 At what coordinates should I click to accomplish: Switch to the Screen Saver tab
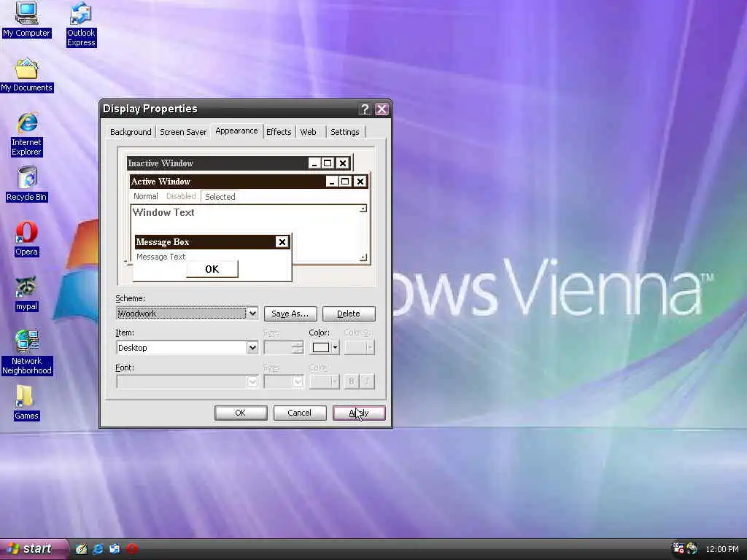click(x=183, y=132)
